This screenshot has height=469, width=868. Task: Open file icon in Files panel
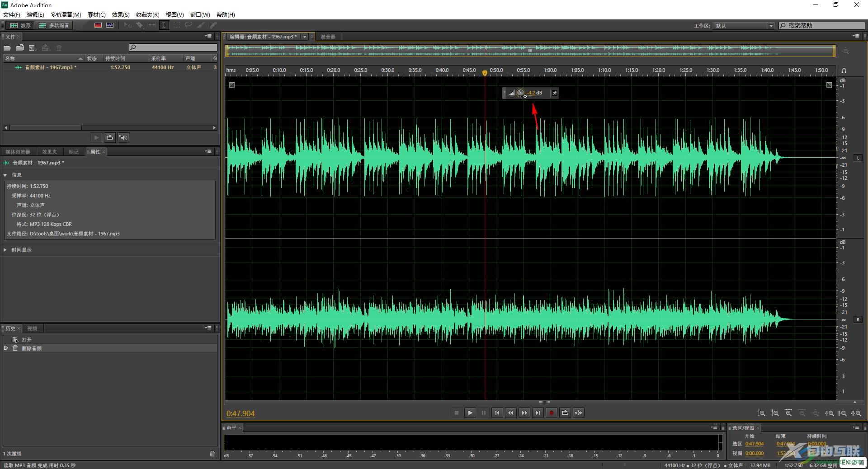click(x=7, y=48)
